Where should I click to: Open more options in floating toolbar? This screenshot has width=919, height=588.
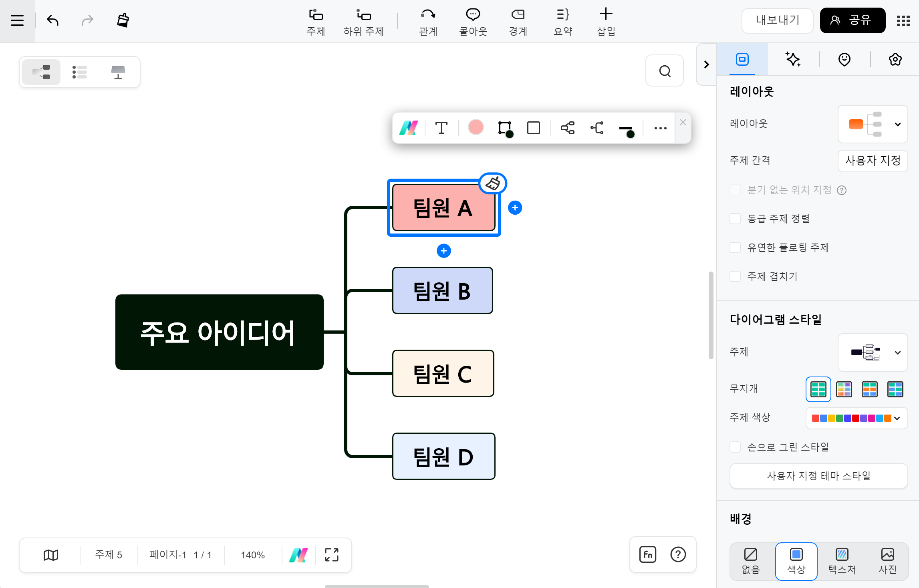[x=660, y=128]
